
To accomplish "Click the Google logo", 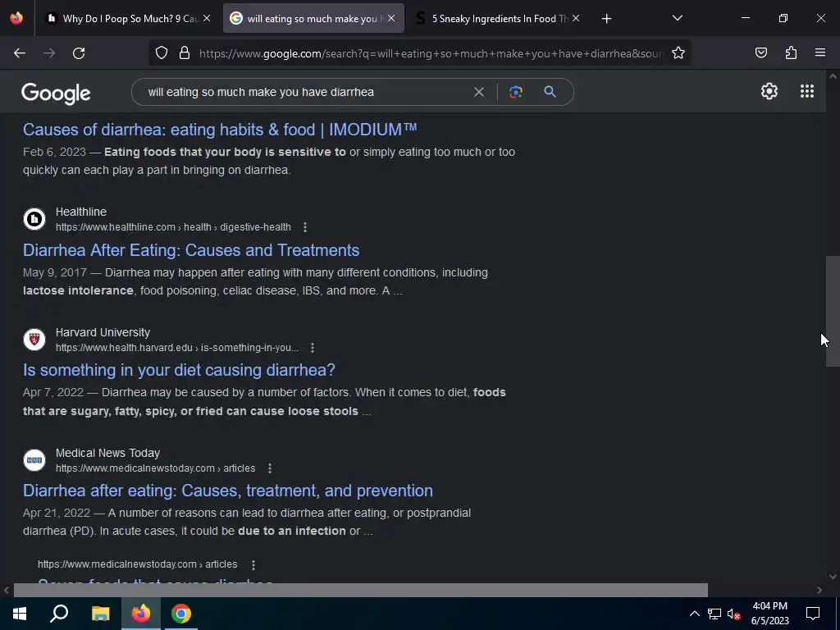I will [56, 94].
